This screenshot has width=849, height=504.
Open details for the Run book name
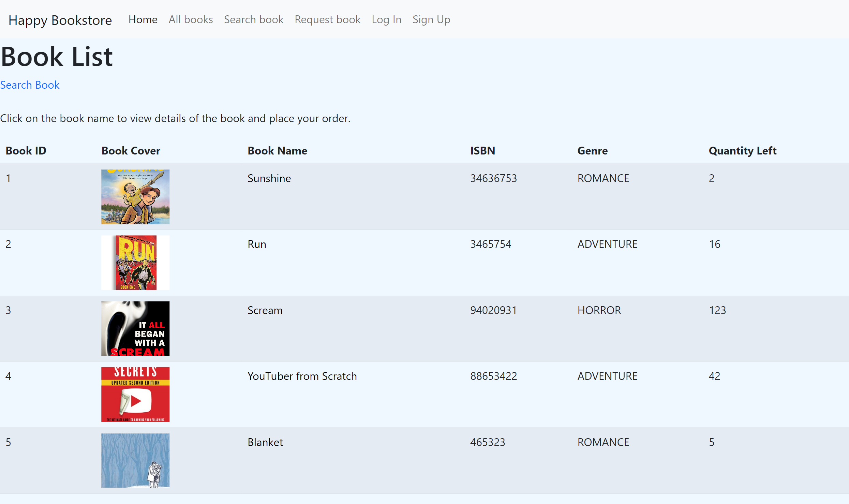[x=257, y=244]
